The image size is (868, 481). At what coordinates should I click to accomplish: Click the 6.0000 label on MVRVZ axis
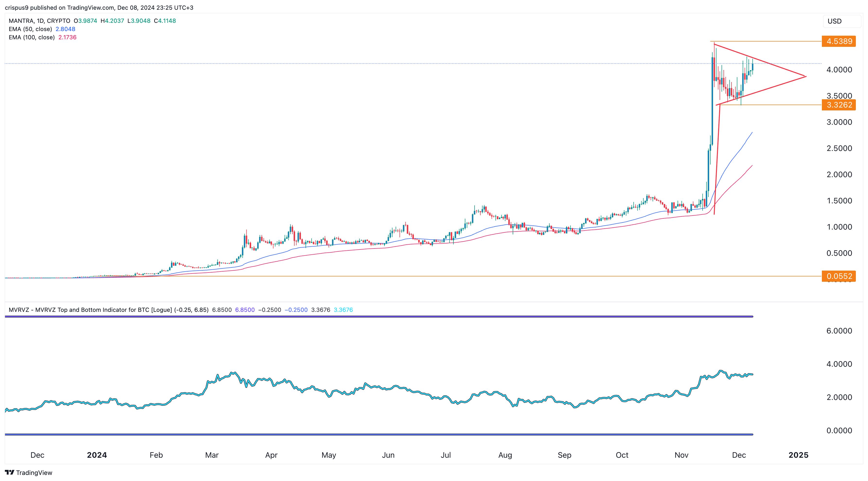coord(839,331)
